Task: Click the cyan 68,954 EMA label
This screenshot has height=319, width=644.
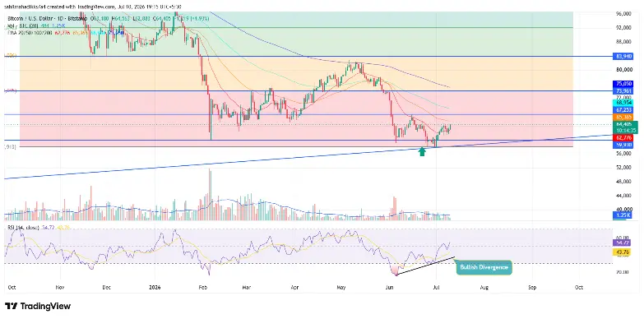Action: click(x=623, y=102)
